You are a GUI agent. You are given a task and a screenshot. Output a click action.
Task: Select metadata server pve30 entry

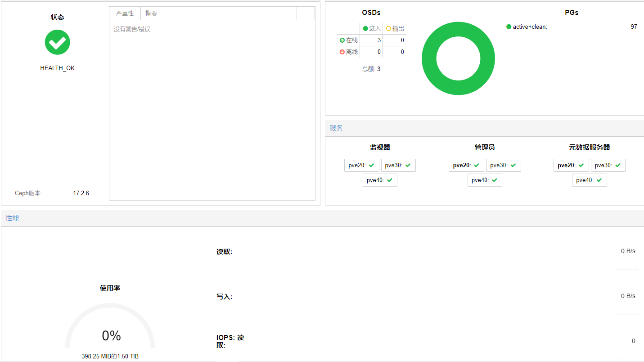pyautogui.click(x=608, y=165)
